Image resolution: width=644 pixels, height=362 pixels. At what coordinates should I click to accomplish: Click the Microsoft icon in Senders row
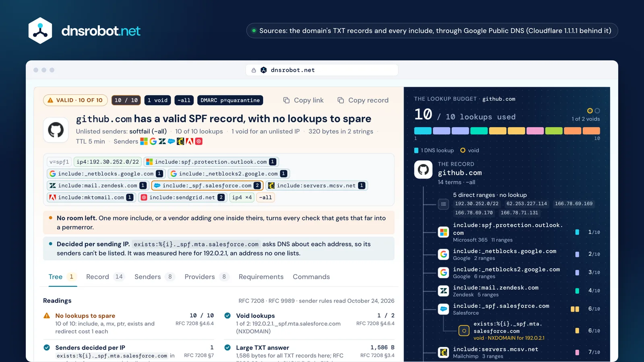[x=144, y=141]
